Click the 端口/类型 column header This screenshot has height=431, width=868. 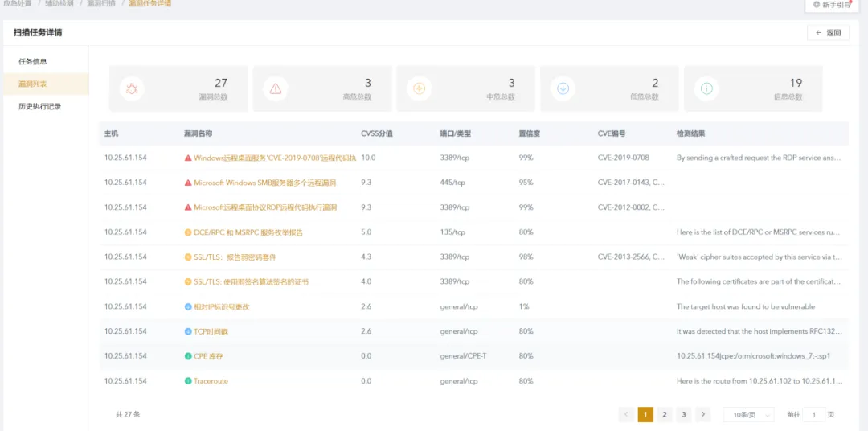(x=455, y=133)
